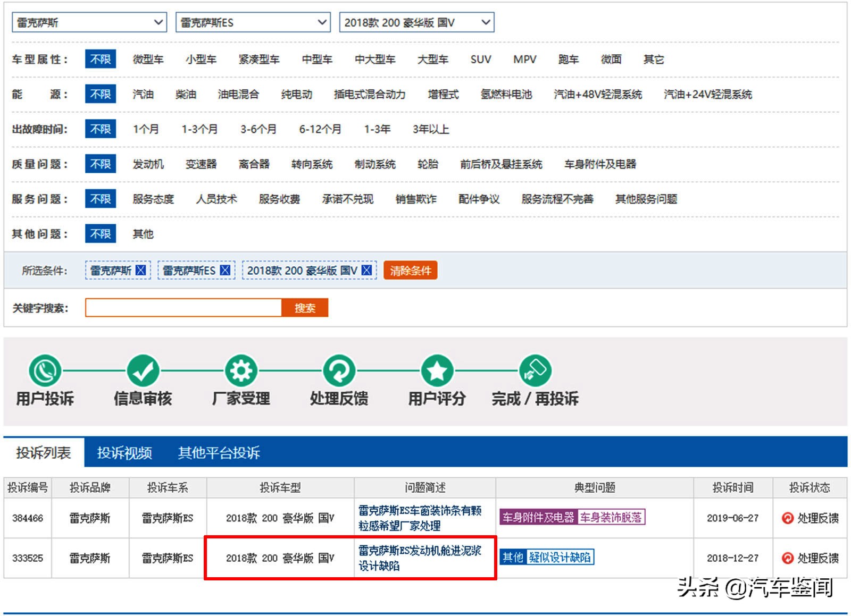
Task: Click the 厂家受理 gear icon
Action: click(241, 370)
